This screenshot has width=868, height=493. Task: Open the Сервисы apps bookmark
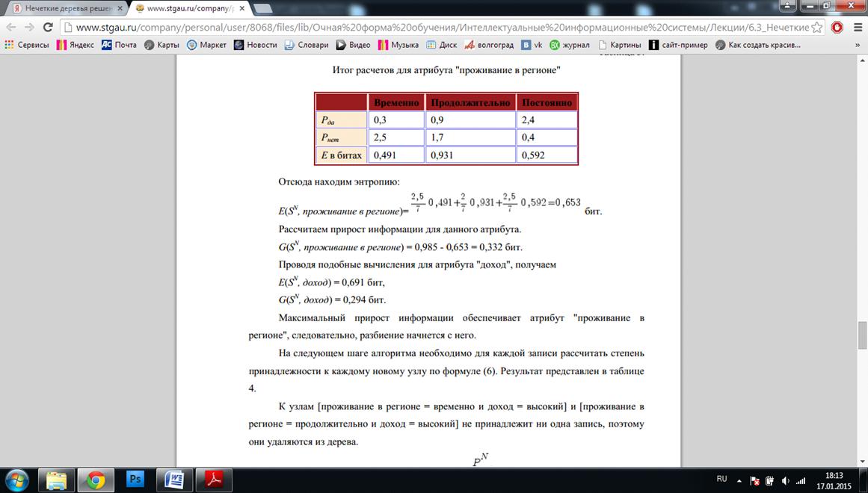tap(27, 45)
